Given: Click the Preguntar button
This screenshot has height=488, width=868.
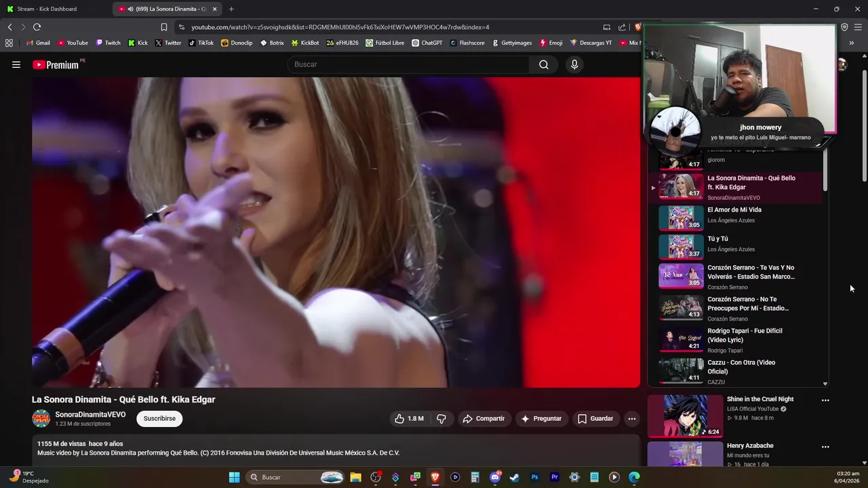Looking at the screenshot, I should pyautogui.click(x=541, y=419).
